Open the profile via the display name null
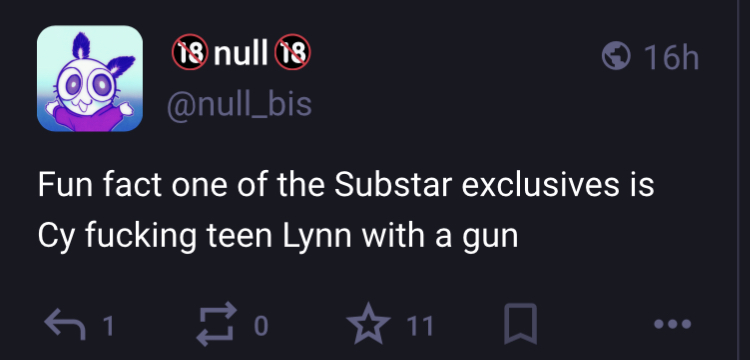Screen dimensions: 750x360 pos(241,54)
